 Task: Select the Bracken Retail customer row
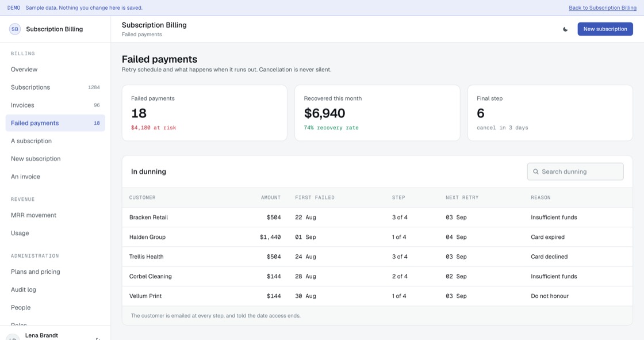pos(377,217)
